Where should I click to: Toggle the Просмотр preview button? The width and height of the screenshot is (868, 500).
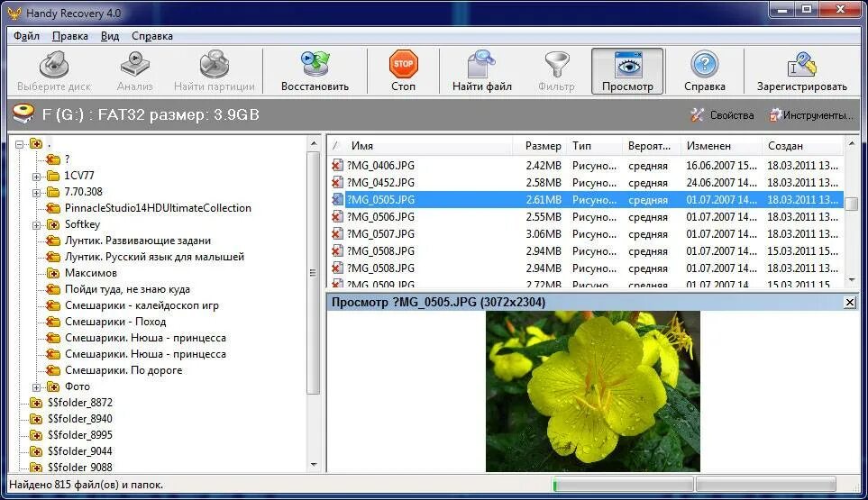(627, 71)
